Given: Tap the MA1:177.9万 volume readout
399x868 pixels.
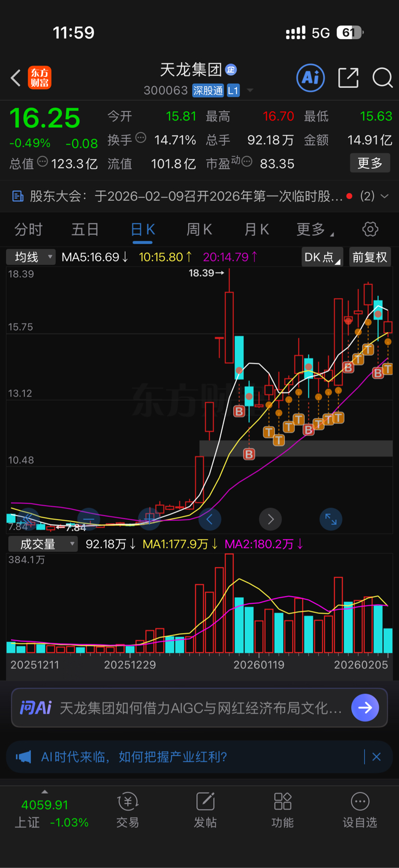Looking at the screenshot, I should click(180, 544).
